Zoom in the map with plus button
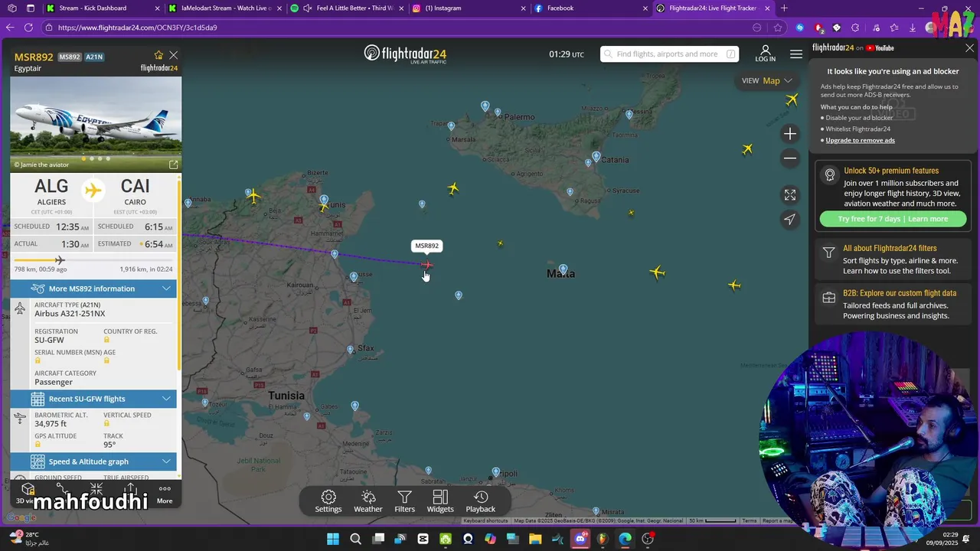 pyautogui.click(x=790, y=134)
